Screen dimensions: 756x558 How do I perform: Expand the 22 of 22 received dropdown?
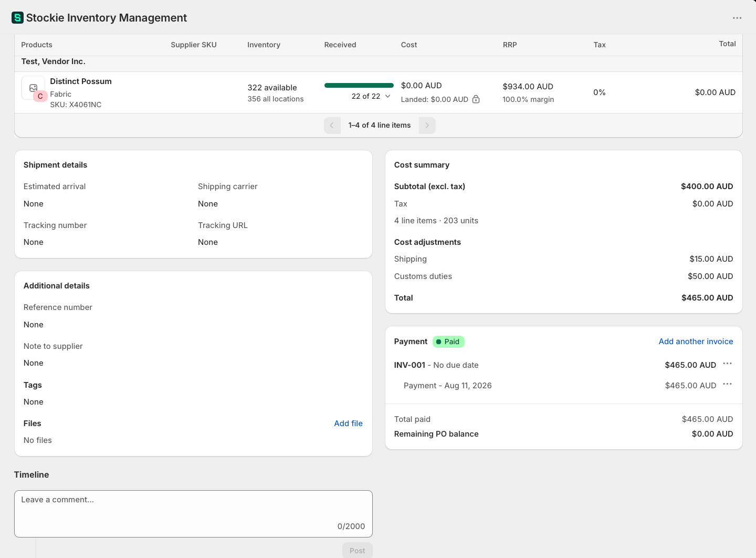pos(371,96)
